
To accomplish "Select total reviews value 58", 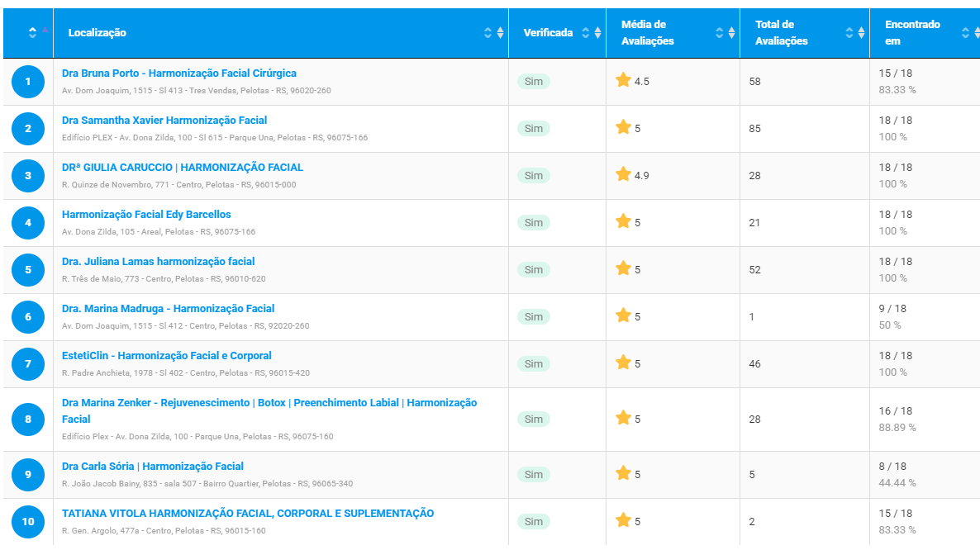I will 755,82.
